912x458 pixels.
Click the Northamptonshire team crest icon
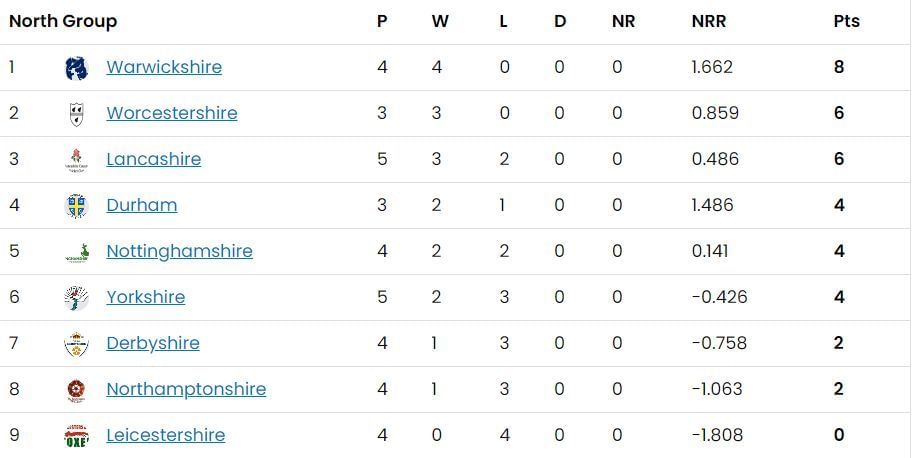(76, 390)
